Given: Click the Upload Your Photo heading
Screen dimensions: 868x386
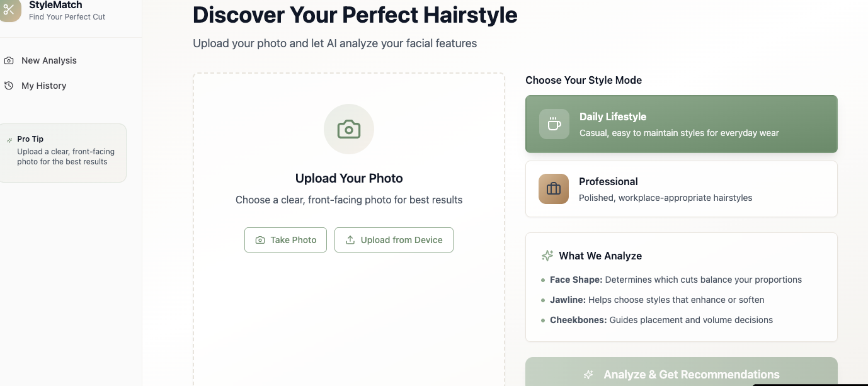Looking at the screenshot, I should [x=349, y=178].
